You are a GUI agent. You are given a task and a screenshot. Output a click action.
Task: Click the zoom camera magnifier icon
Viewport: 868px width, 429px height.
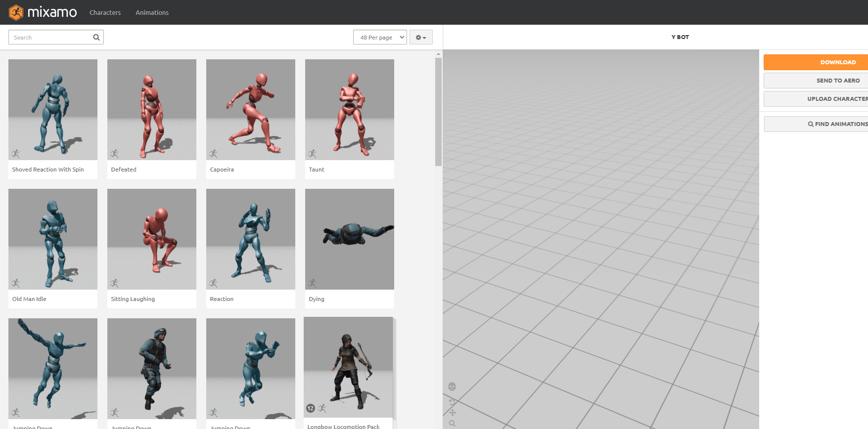point(452,424)
